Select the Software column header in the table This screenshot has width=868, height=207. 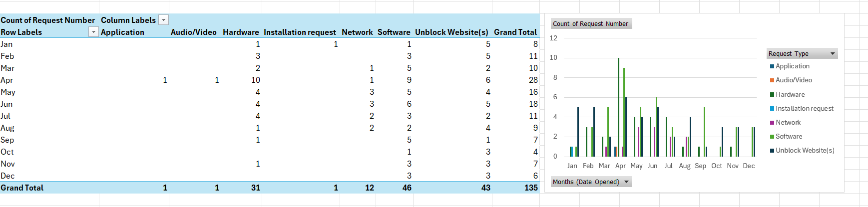tap(394, 32)
